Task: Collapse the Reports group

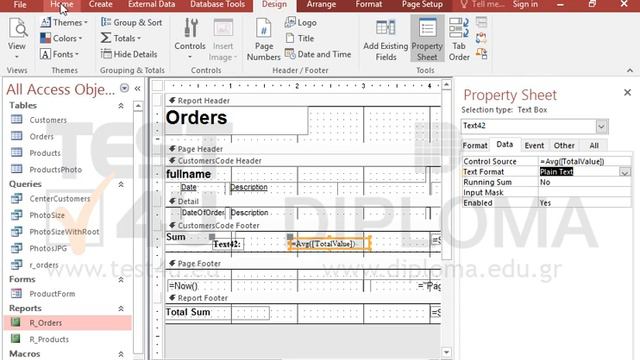Action: 121,309
